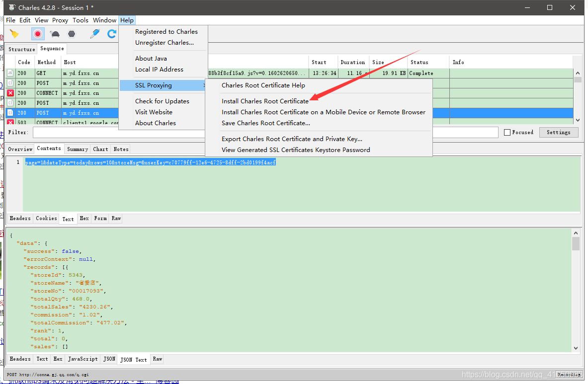Select the GET m.yd.frxs.cn row
This screenshot has width=588, height=384.
(x=289, y=73)
